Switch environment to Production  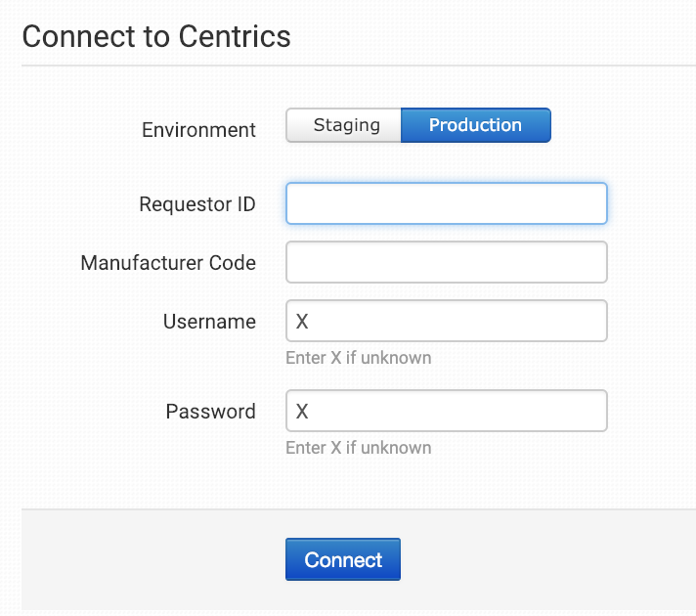475,125
